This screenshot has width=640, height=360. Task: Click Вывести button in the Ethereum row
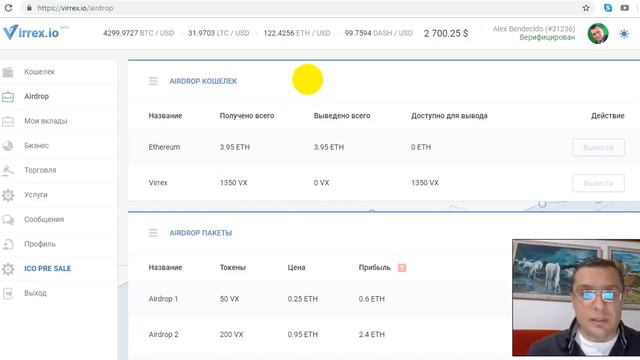[x=598, y=147]
